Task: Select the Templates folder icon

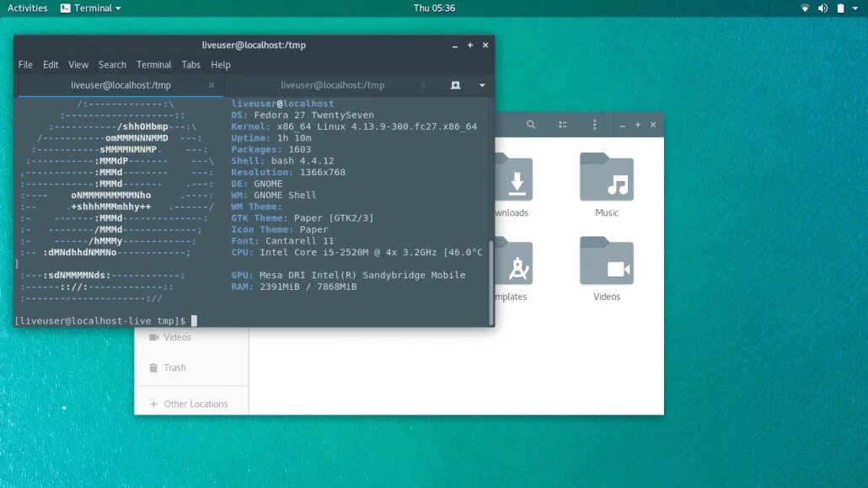Action: tap(514, 261)
